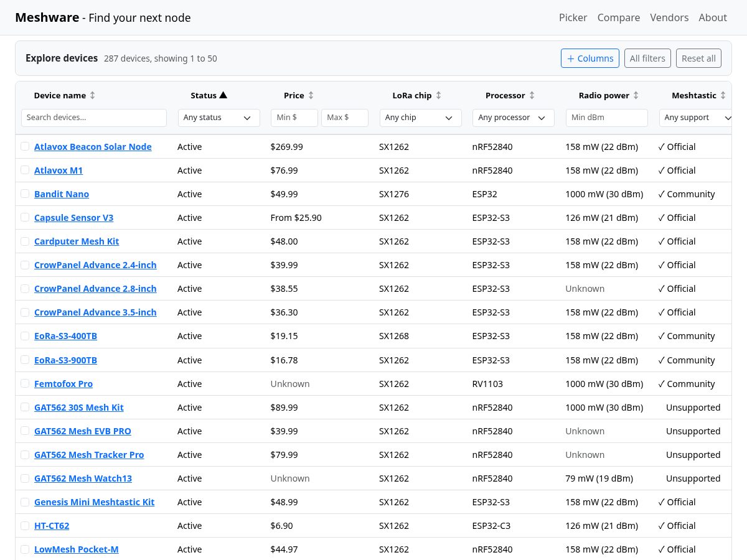Image resolution: width=747 pixels, height=560 pixels.
Task: Click the SX1268 chip cell
Action: coord(394,336)
